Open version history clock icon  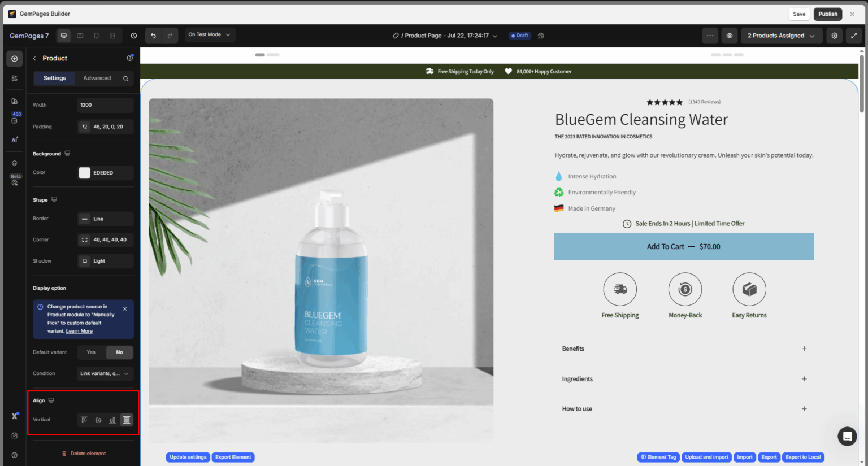point(134,36)
